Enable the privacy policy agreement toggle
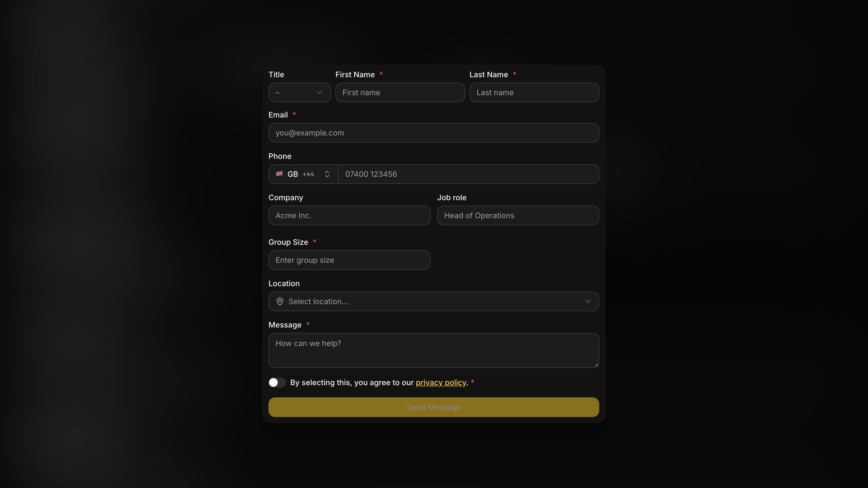868x488 pixels. coord(277,382)
